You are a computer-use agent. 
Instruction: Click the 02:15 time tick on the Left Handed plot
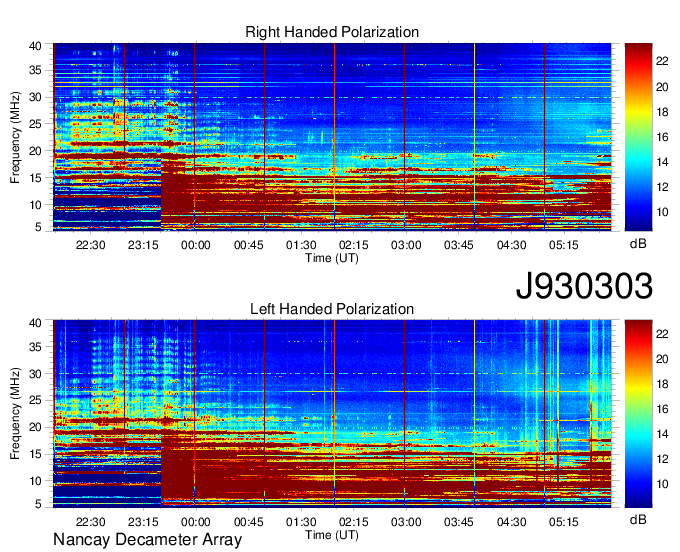click(x=353, y=522)
